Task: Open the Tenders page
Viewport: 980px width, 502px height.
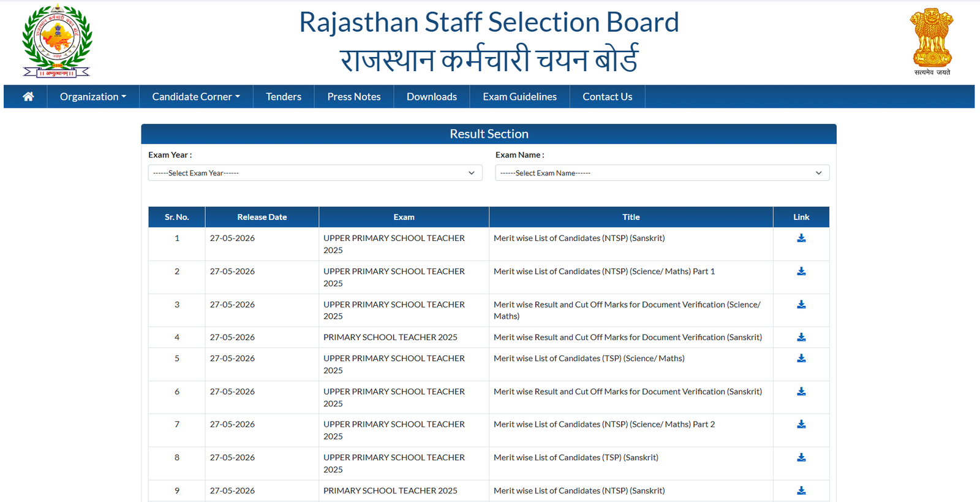Action: pyautogui.click(x=284, y=96)
